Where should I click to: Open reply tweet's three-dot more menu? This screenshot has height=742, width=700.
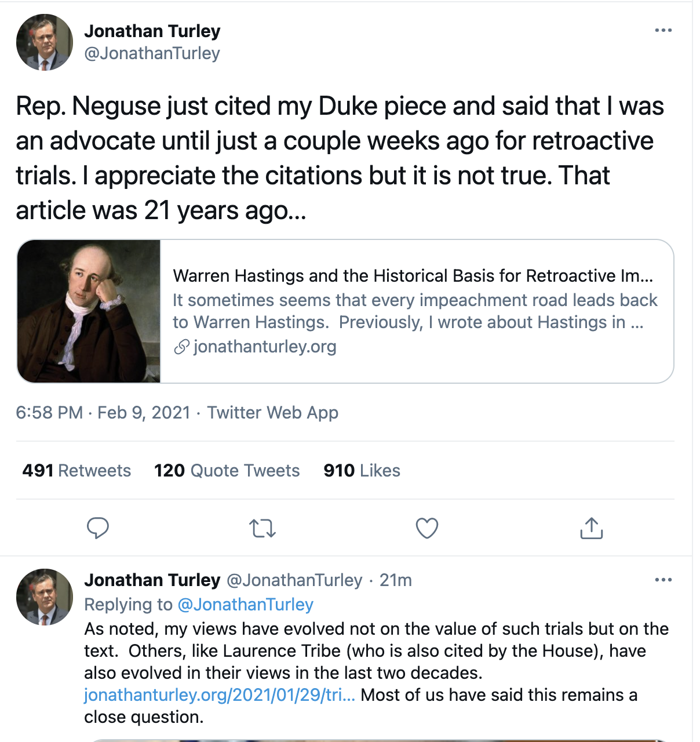click(663, 580)
